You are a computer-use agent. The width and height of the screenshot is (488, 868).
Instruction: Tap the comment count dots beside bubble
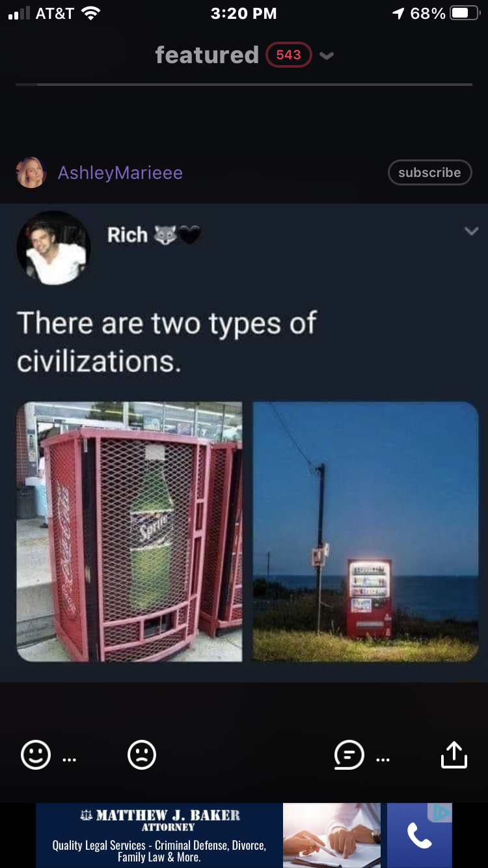click(x=383, y=759)
